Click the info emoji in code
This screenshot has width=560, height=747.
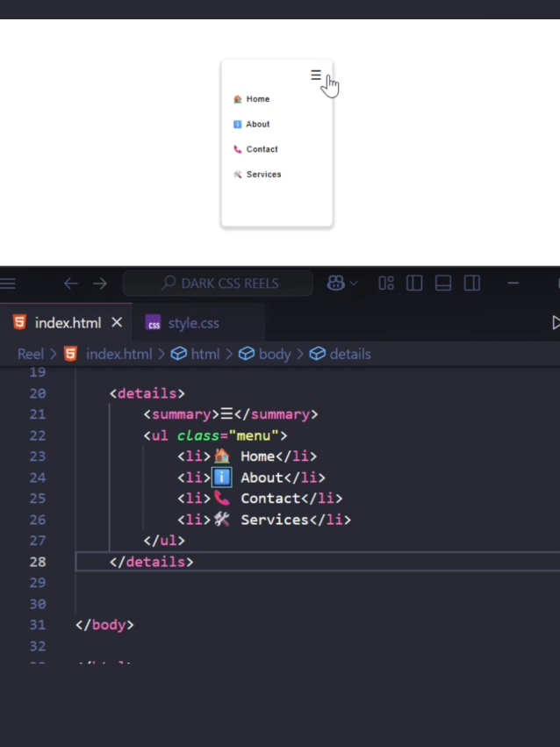pyautogui.click(x=221, y=478)
